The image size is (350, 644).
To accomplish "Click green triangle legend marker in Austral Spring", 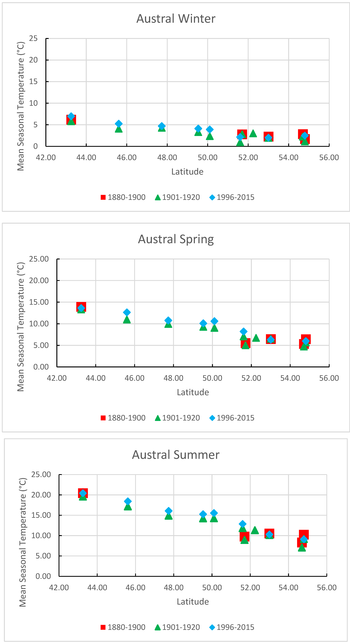I will (x=158, y=418).
